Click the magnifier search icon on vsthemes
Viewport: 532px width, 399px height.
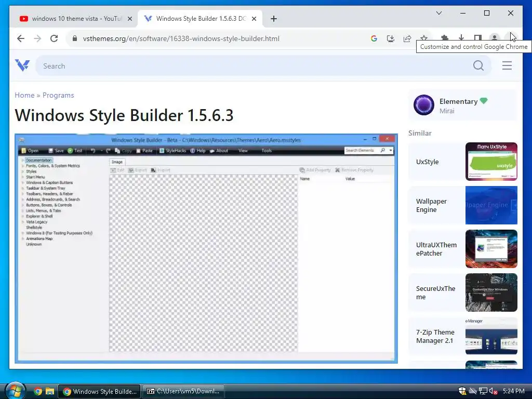tap(478, 65)
